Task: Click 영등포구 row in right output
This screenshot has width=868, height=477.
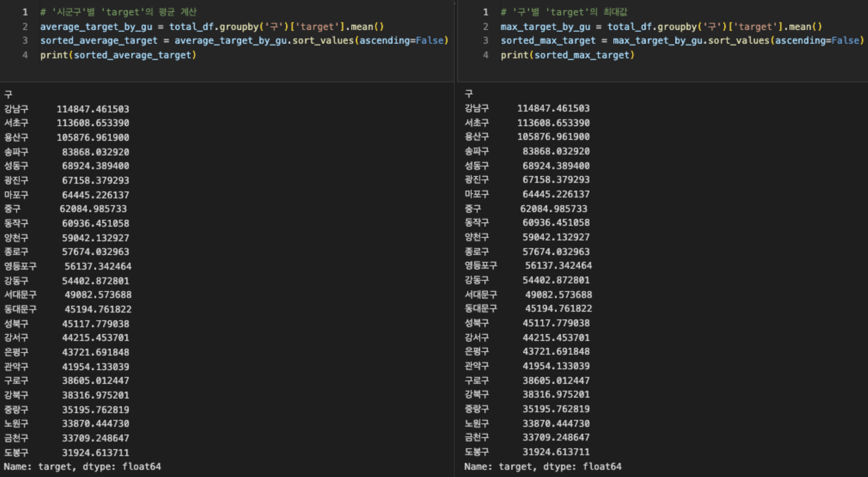Action: 529,266
